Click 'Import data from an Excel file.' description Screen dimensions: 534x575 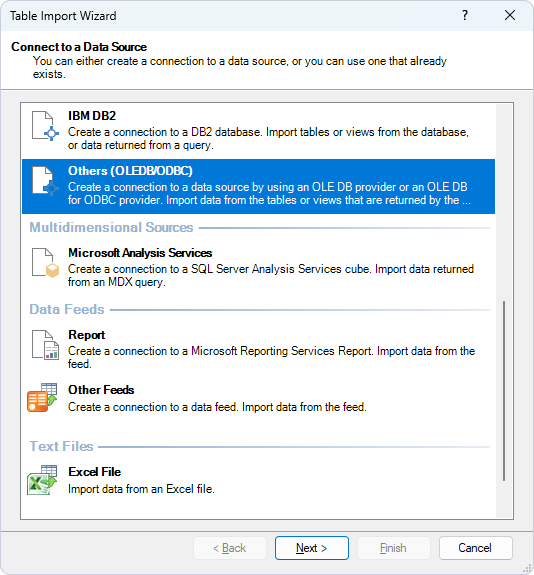(x=141, y=489)
